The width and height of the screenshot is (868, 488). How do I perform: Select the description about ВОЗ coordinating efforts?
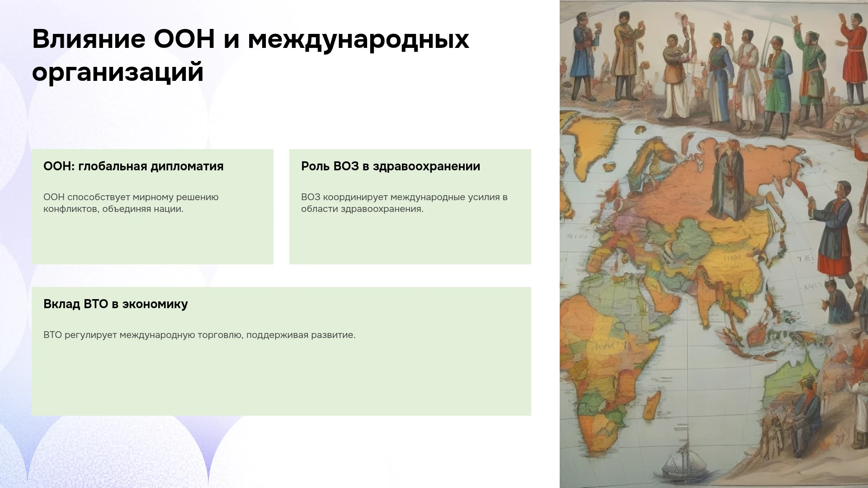[x=404, y=203]
